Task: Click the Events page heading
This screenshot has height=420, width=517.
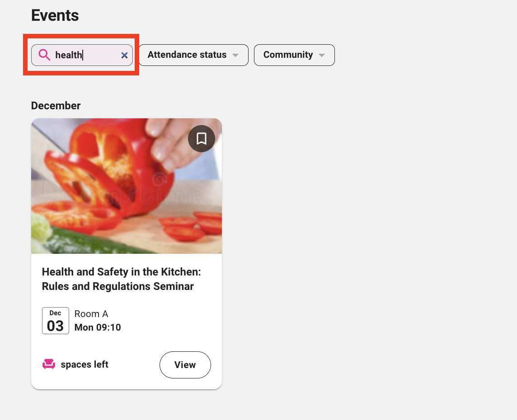Action: (55, 15)
